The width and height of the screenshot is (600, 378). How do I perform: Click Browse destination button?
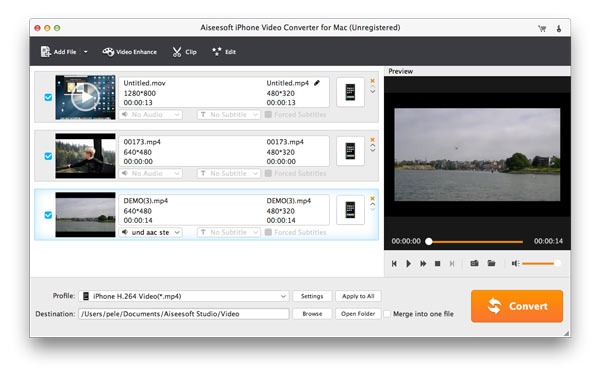(312, 314)
